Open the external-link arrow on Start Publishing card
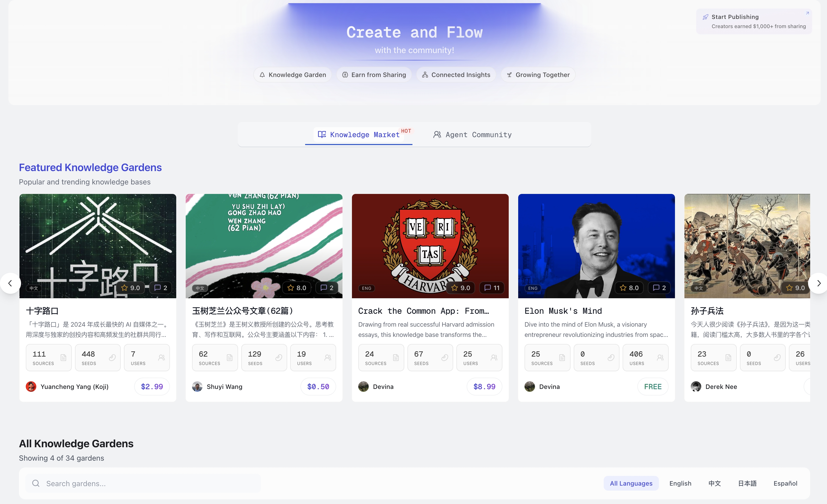Viewport: 827px width, 504px height. [x=808, y=13]
